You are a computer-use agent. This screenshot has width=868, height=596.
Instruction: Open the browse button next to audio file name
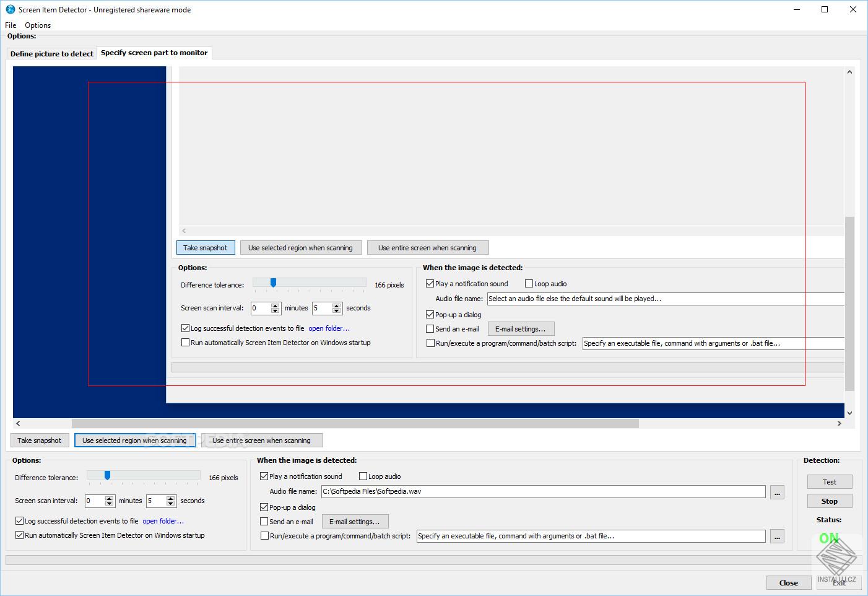click(777, 491)
